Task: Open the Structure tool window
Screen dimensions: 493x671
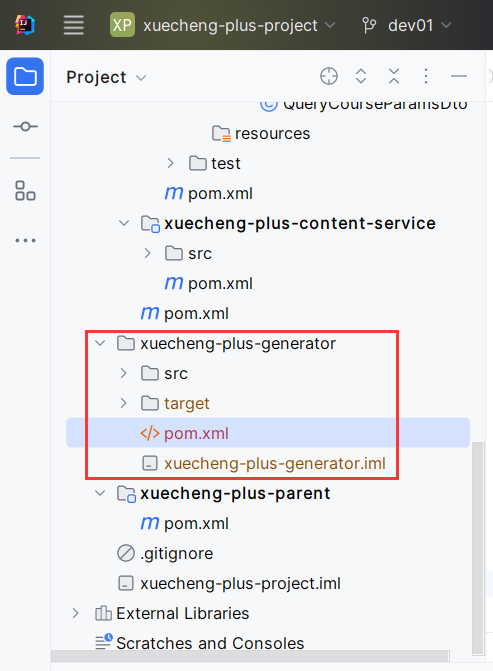Action: tap(25, 190)
